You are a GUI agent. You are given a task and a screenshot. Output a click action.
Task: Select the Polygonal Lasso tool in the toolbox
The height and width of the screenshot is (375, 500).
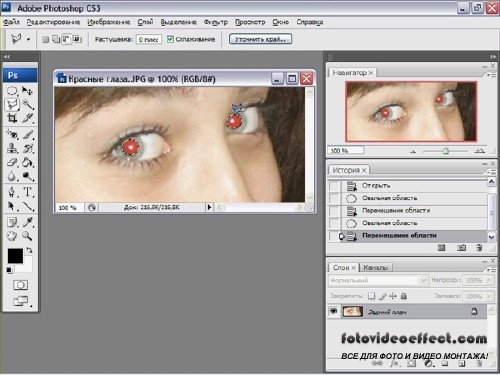12,105
